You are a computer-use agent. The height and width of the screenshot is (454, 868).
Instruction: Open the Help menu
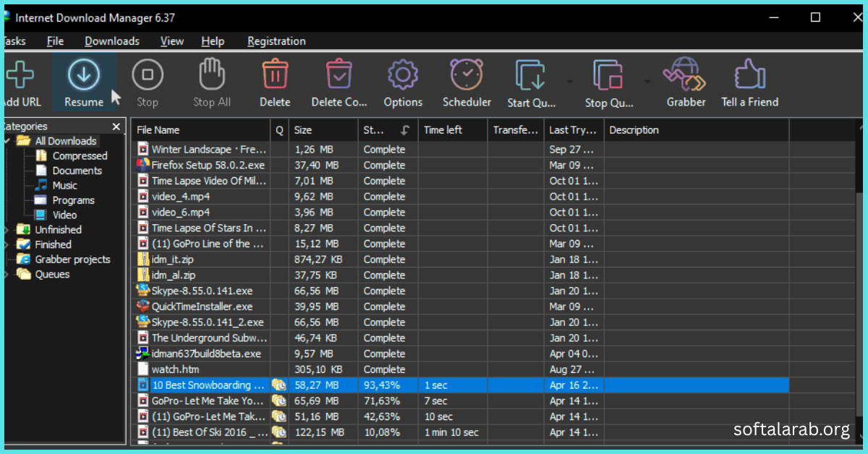(213, 41)
